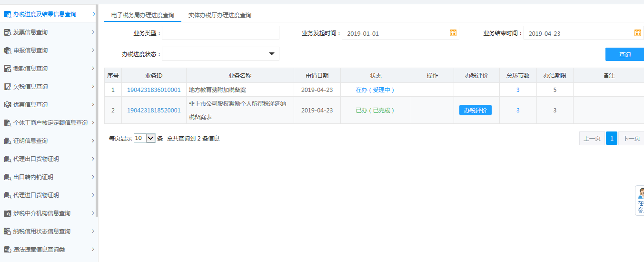Click the 违法违章信息查询类 sidebar icon

(x=7, y=250)
